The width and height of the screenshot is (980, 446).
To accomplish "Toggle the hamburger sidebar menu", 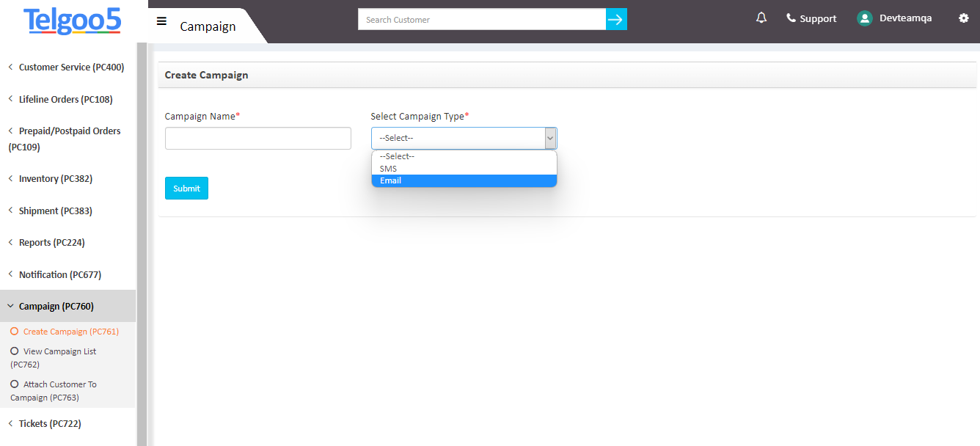I will click(x=161, y=21).
